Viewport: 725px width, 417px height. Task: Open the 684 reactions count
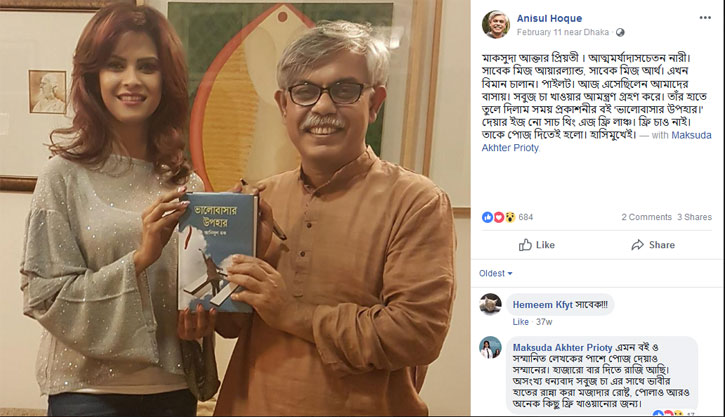click(x=526, y=217)
